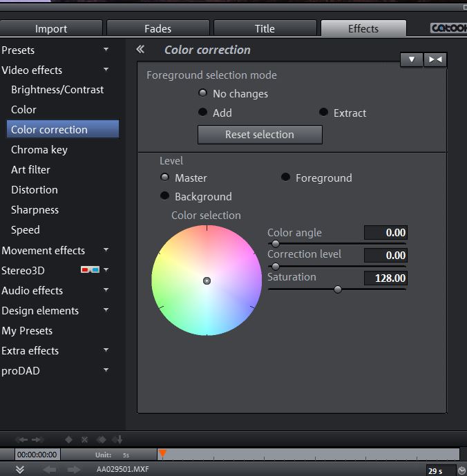Expand the Movement effects category

[x=106, y=250]
